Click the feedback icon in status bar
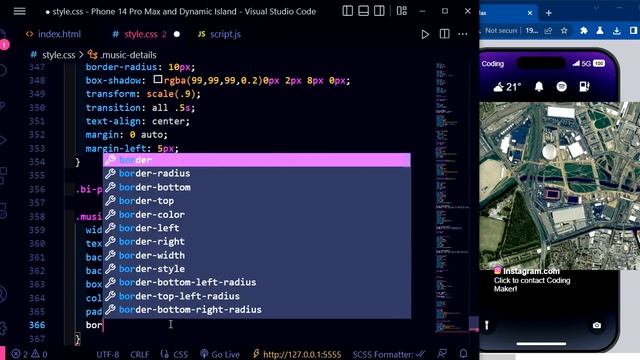The height and width of the screenshot is (360, 640). pyautogui.click(x=442, y=353)
